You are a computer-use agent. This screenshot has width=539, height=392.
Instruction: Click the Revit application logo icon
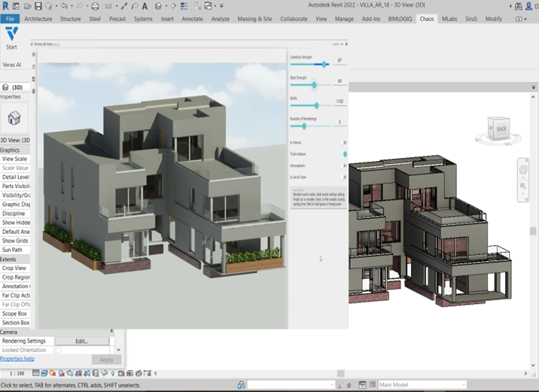[6, 6]
